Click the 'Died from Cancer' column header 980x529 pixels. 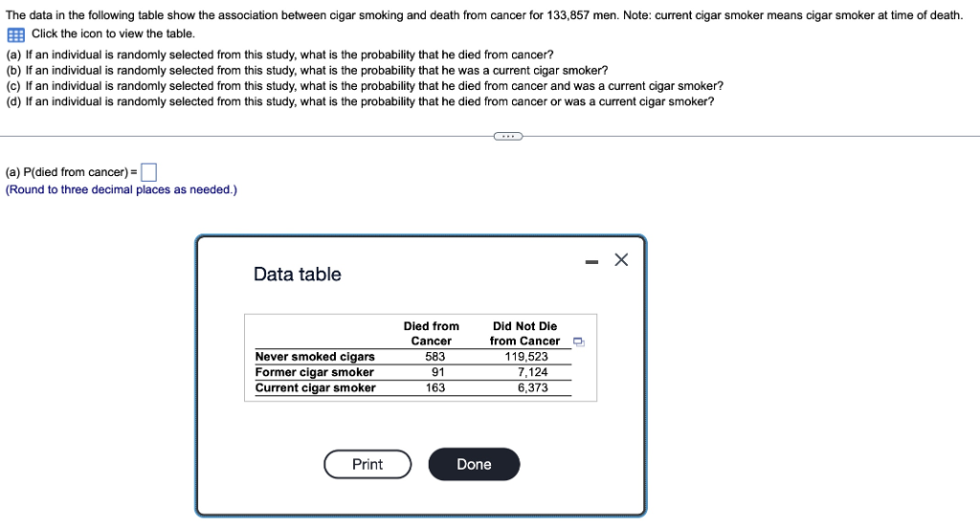point(432,334)
